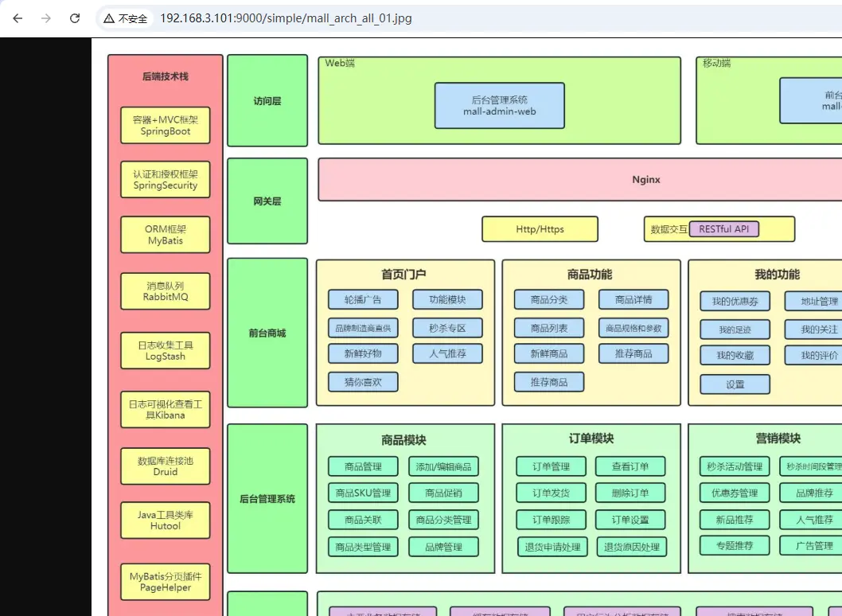
Task: Click the LogStash 日志收集工具 box
Action: (x=166, y=350)
